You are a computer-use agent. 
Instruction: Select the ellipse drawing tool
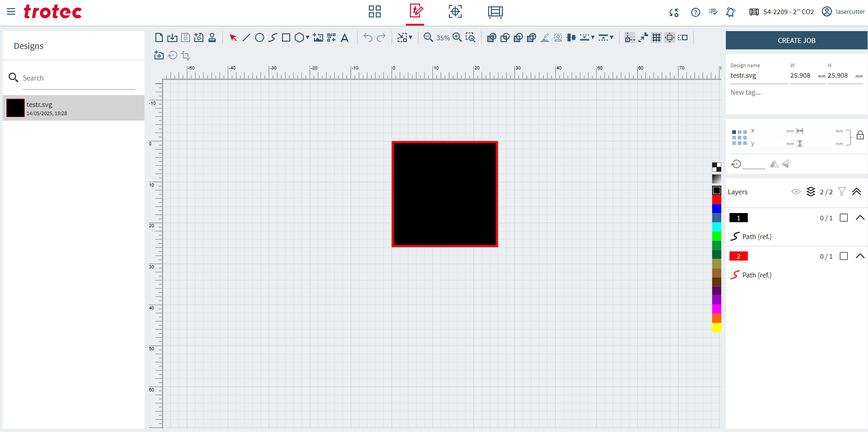coord(259,37)
